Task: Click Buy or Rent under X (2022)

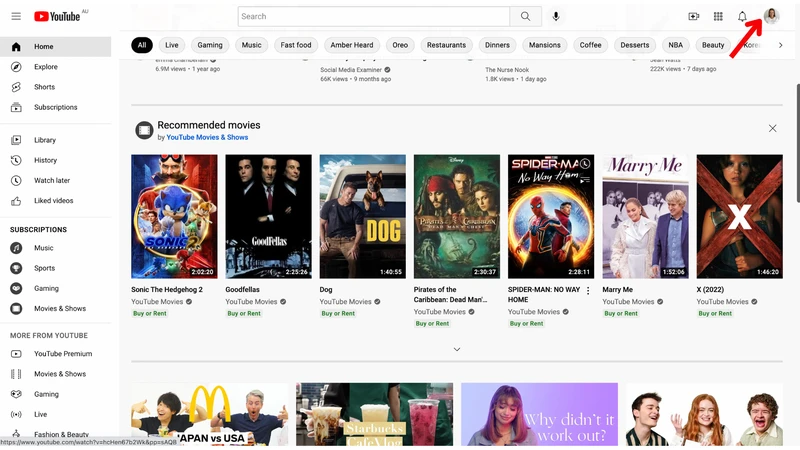Action: coord(715,314)
